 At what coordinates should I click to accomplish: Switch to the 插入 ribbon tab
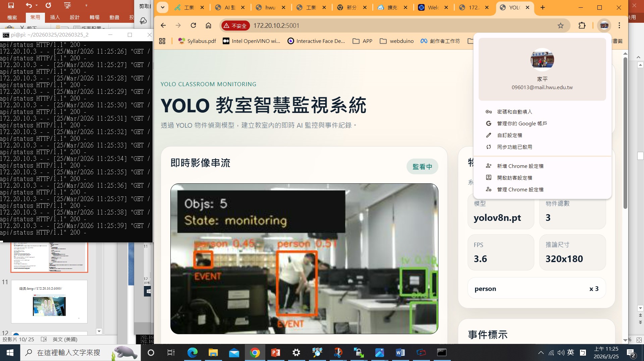[x=55, y=17]
